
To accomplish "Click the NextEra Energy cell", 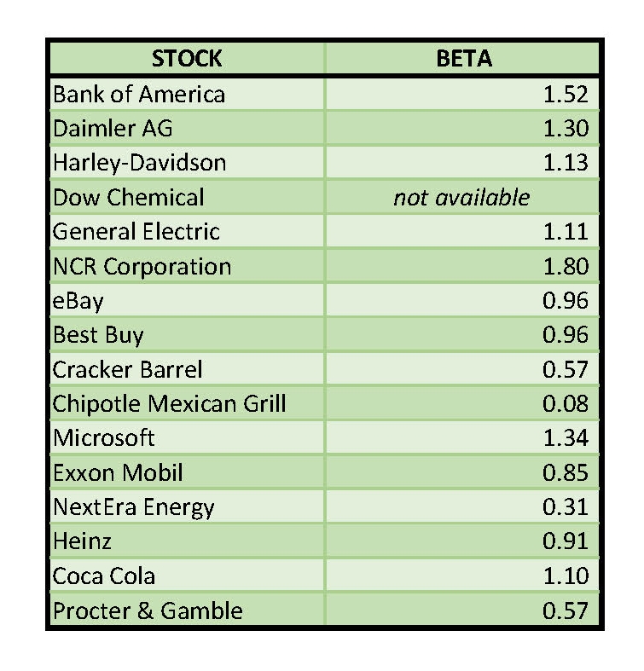I will coord(133,507).
